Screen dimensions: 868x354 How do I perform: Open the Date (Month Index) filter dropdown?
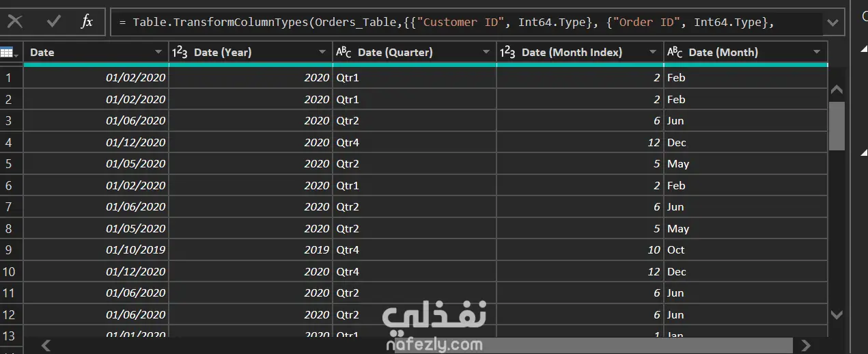(653, 52)
